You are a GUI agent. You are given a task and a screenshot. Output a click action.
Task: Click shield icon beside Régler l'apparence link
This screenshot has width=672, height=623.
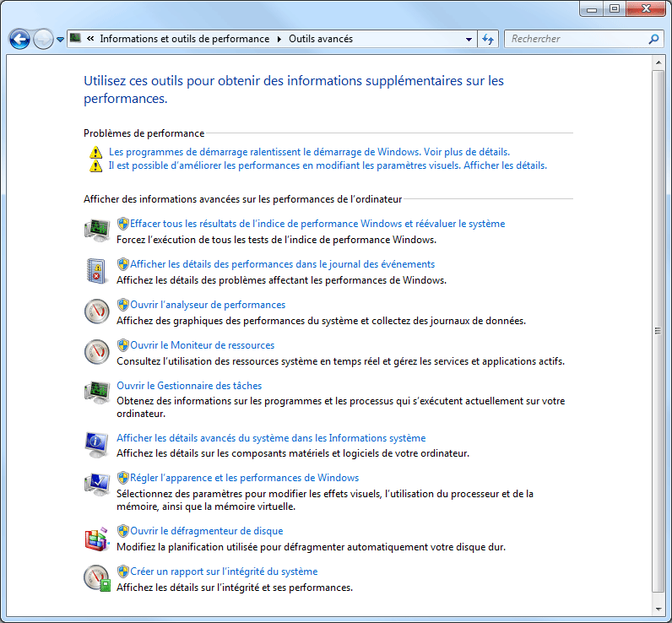pos(123,478)
